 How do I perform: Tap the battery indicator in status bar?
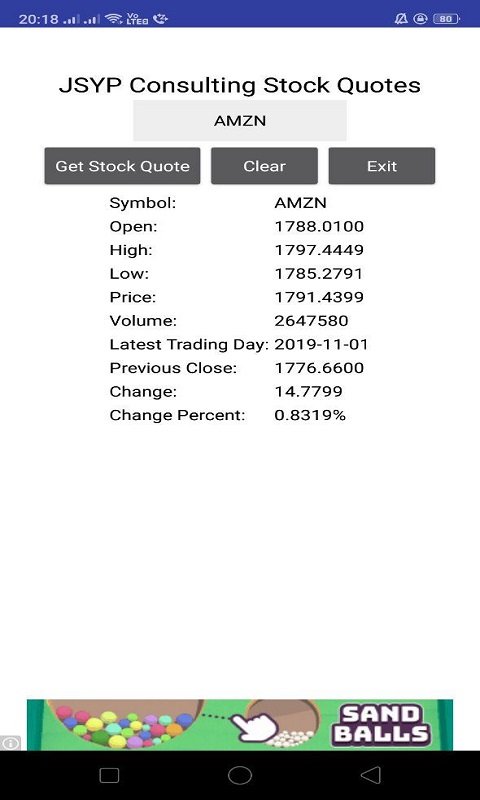tap(446, 19)
